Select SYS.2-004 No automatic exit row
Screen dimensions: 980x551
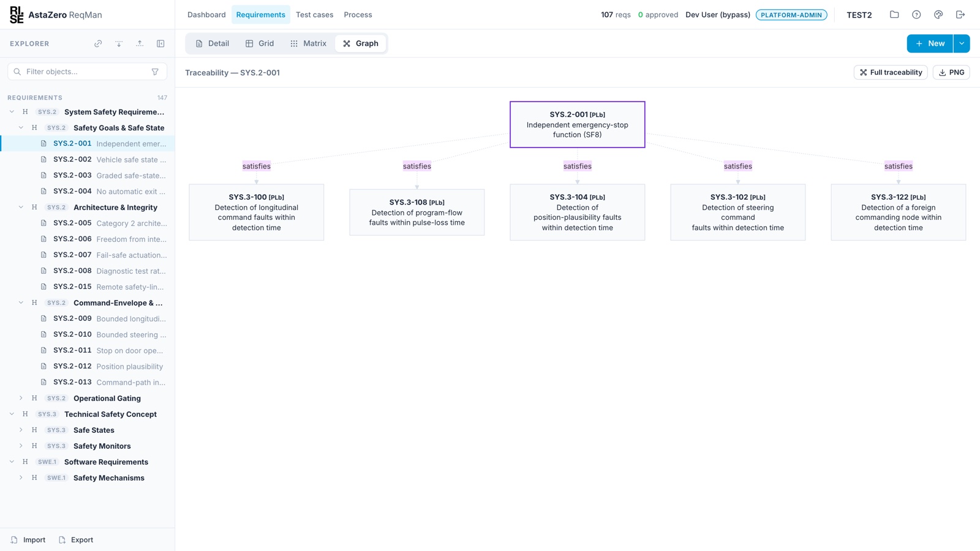tap(87, 191)
